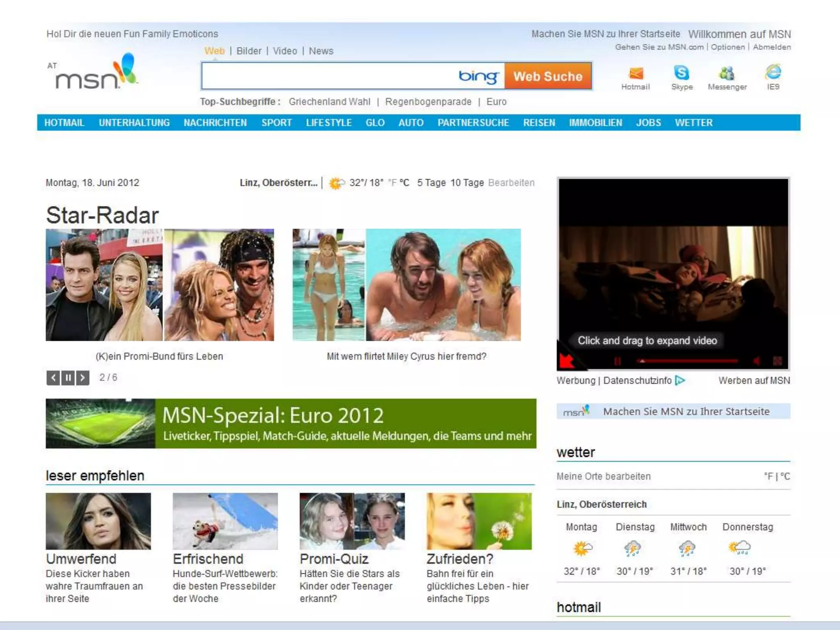This screenshot has height=630, width=840.
Task: Advance to next Star-Radar slide
Action: point(82,377)
